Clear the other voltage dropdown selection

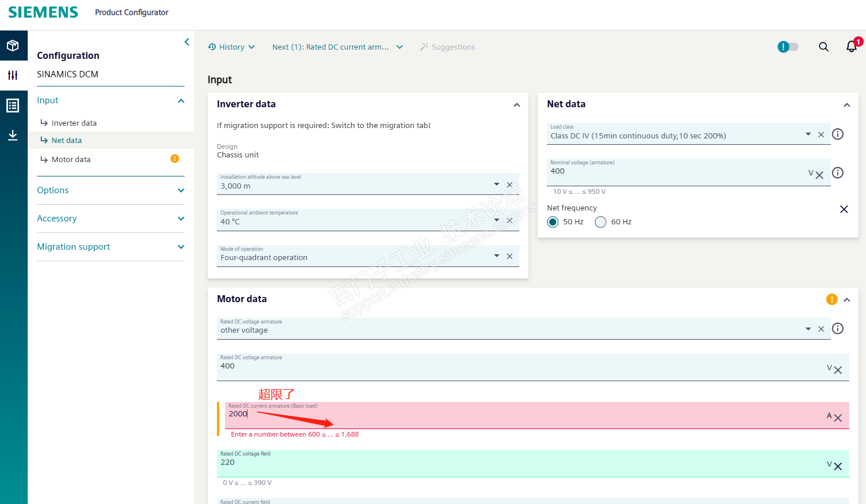point(821,329)
